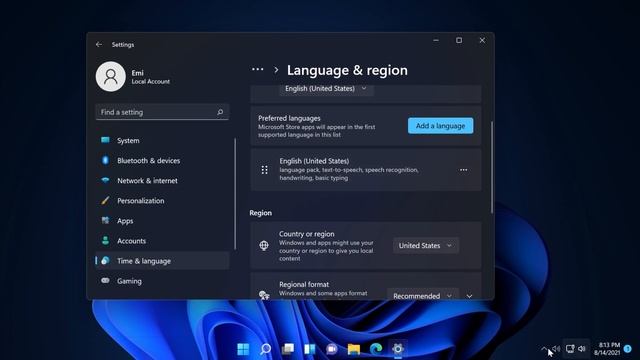Open the taskbar clock and date
640x360 pixels.
click(607, 349)
